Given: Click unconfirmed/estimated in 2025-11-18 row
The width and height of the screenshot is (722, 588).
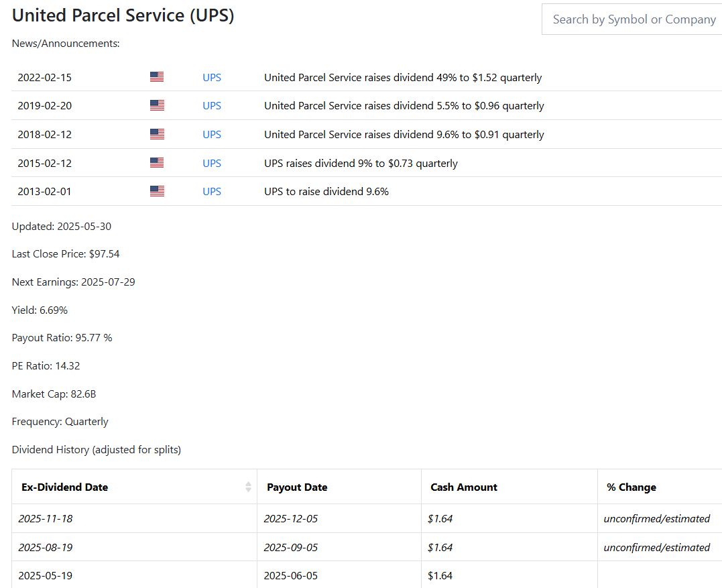Looking at the screenshot, I should pyautogui.click(x=657, y=518).
